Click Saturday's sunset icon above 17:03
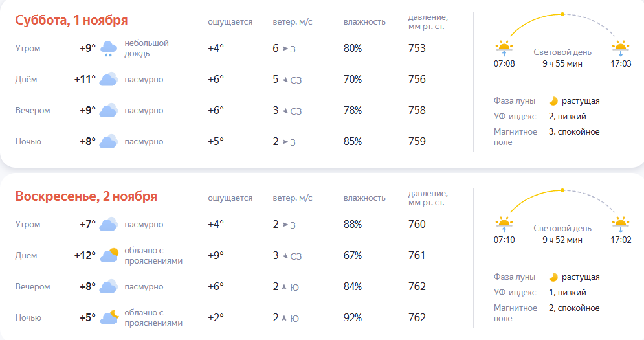The image size is (644, 340). 621,49
